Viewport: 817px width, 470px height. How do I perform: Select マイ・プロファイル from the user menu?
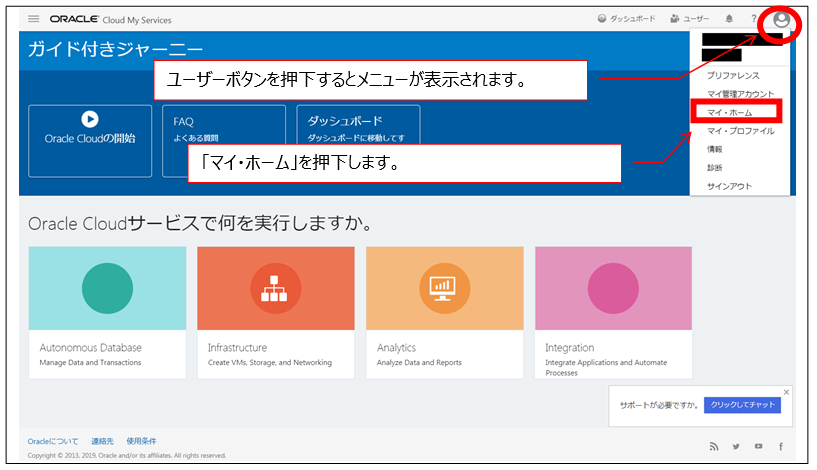[x=740, y=131]
